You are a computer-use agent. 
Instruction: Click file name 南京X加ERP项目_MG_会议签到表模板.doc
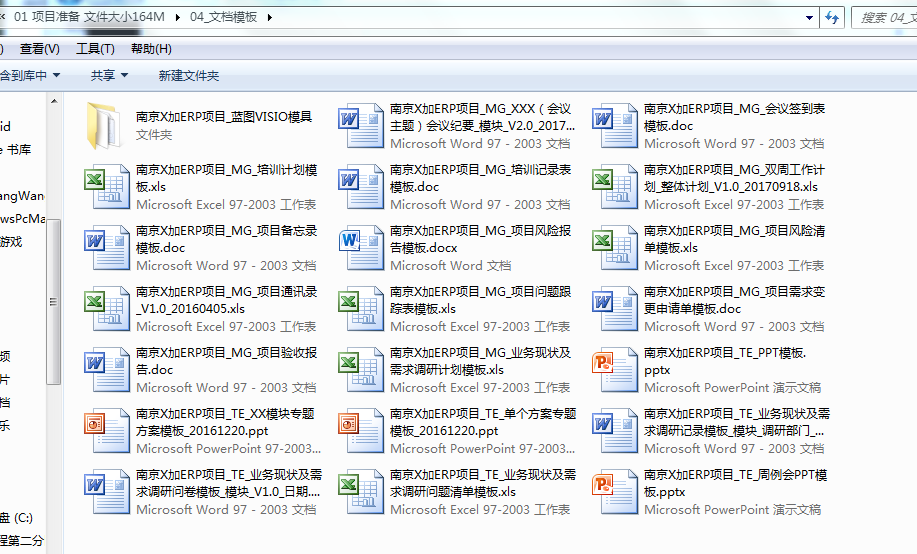click(x=735, y=117)
